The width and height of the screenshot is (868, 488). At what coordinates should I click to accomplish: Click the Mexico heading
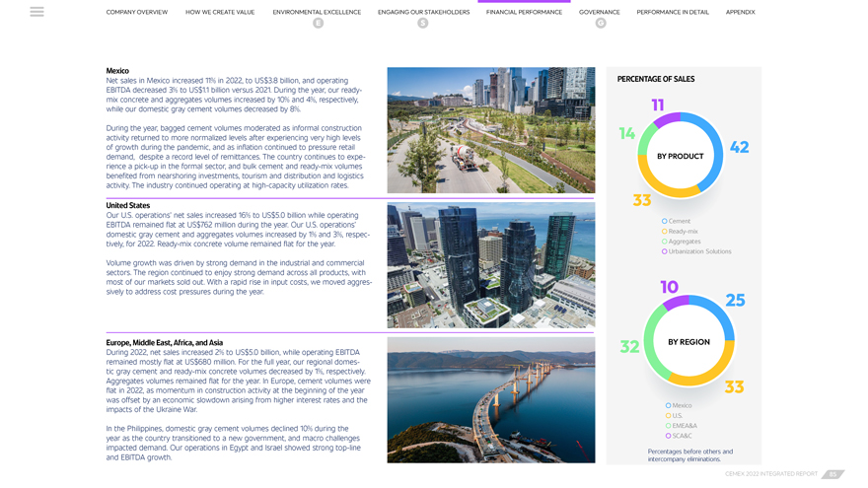coord(117,71)
